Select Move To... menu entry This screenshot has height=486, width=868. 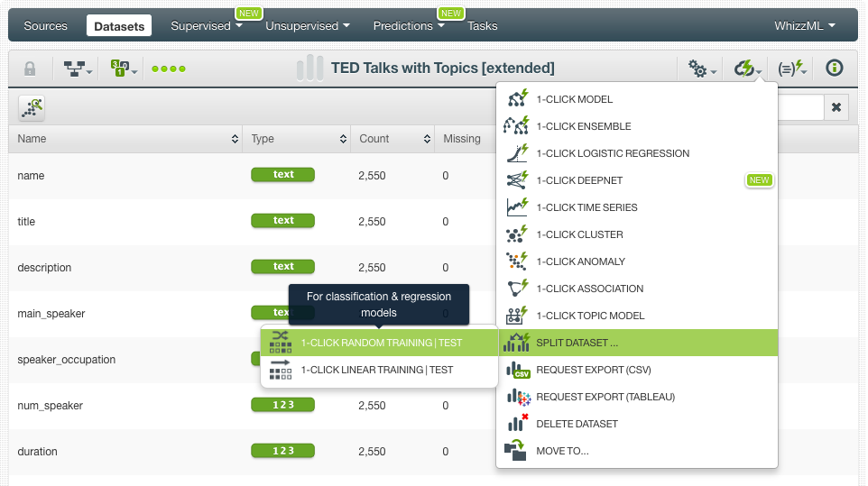[x=562, y=451]
